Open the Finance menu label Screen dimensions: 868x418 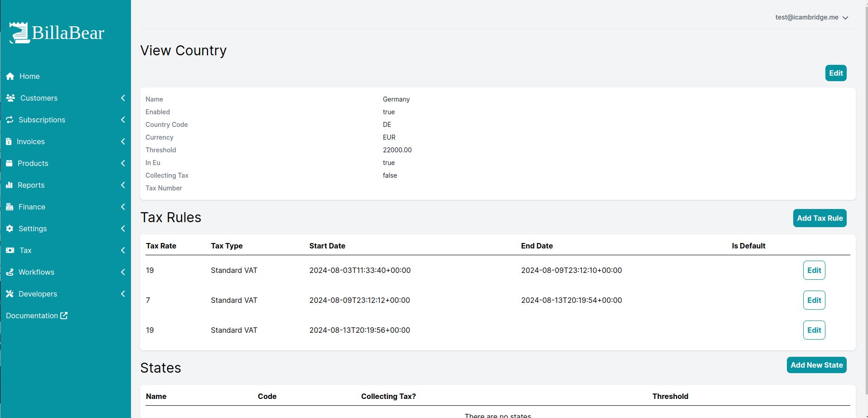coord(32,207)
